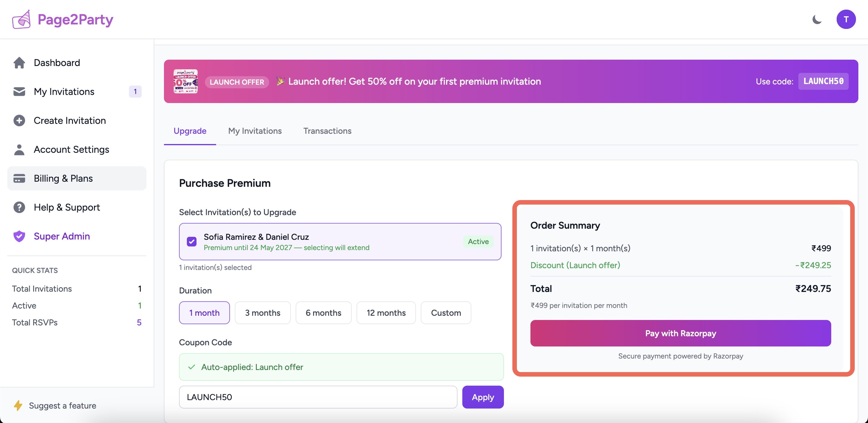Image resolution: width=868 pixels, height=423 pixels.
Task: Apply the coupon code
Action: tap(483, 397)
